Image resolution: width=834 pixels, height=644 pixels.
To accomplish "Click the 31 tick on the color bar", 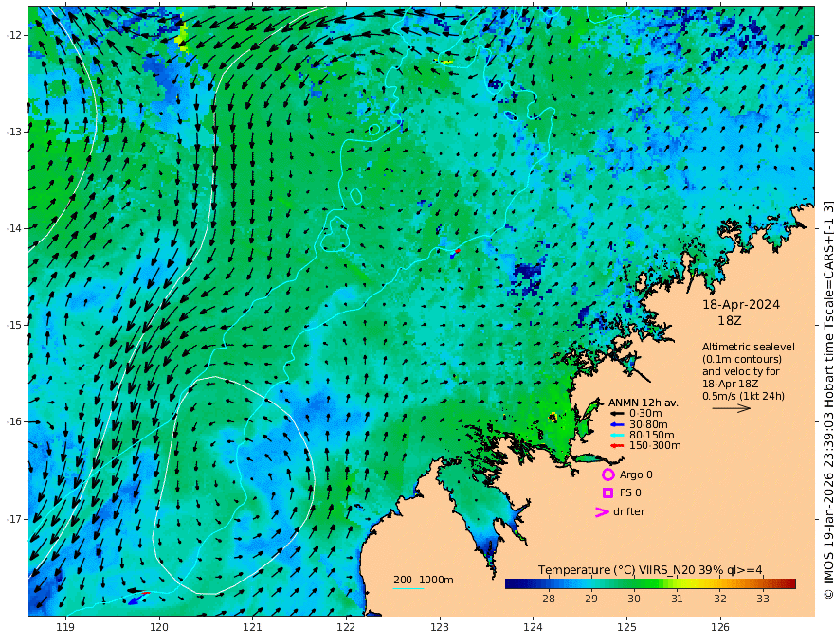I will [x=677, y=599].
